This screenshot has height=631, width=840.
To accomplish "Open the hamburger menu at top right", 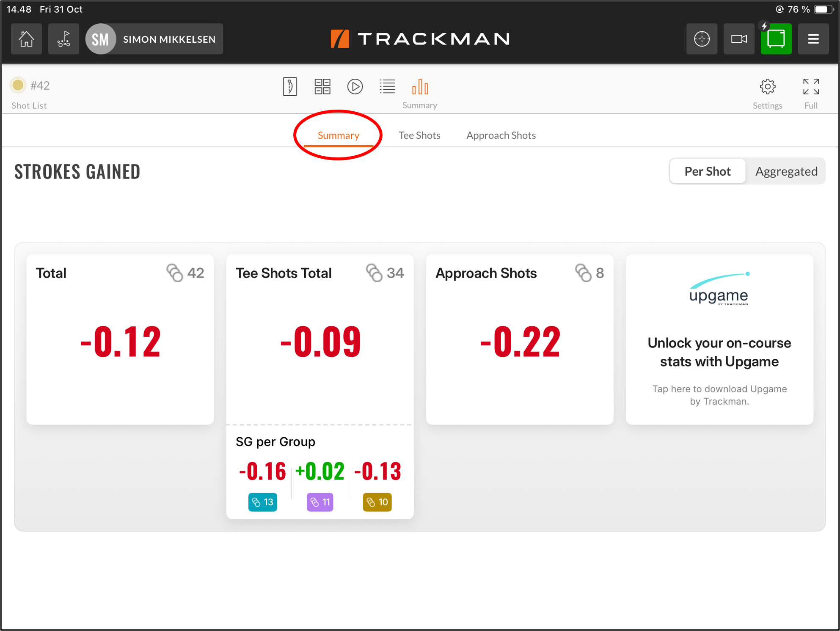I will pos(813,39).
